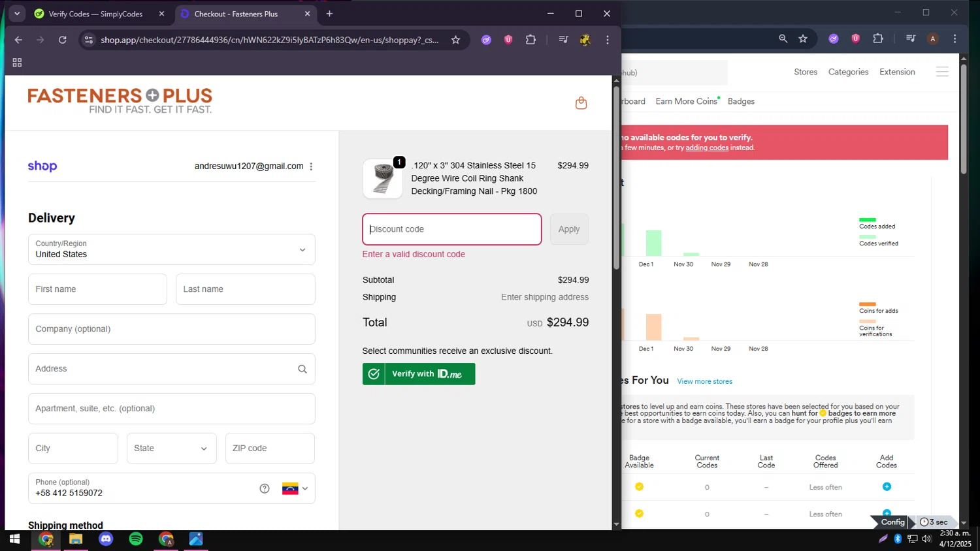The width and height of the screenshot is (980, 551).
Task: Reload the checkout page
Action: [63, 40]
